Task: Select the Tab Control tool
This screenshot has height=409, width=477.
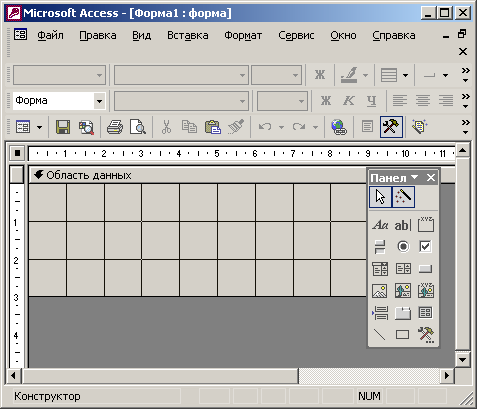Action: click(x=403, y=313)
